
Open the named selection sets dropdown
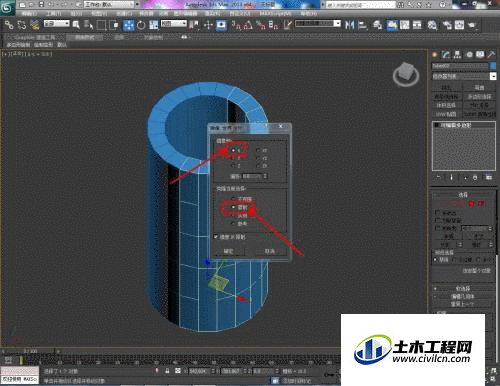coord(318,24)
